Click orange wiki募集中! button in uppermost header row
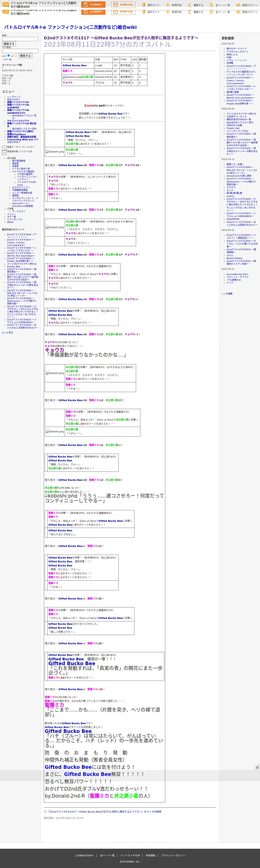The width and height of the screenshot is (260, 868). tap(93, 4)
